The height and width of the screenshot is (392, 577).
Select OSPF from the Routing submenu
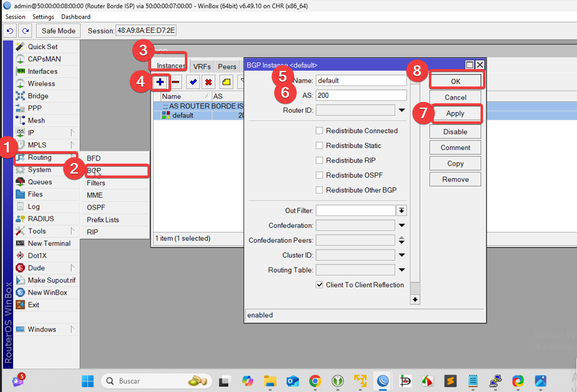(96, 207)
